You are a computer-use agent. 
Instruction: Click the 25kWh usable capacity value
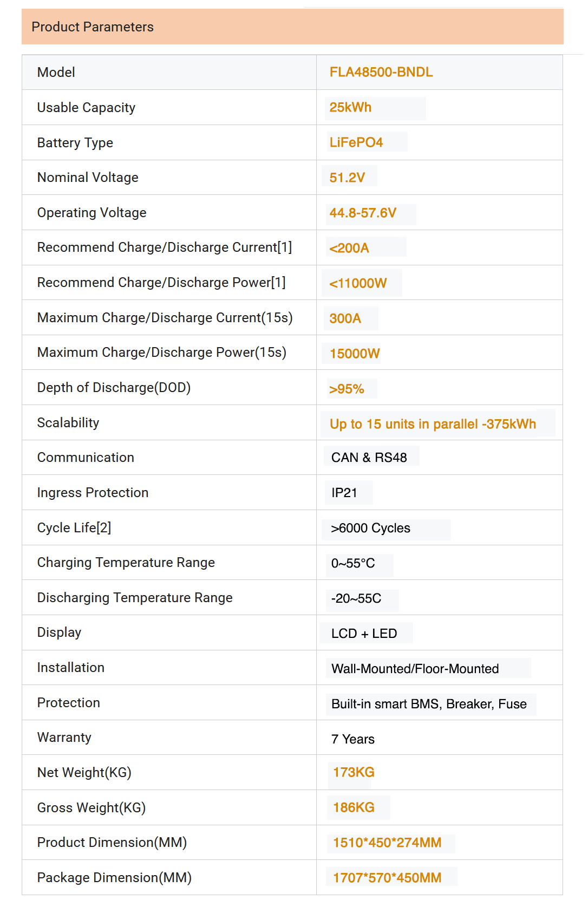click(350, 107)
